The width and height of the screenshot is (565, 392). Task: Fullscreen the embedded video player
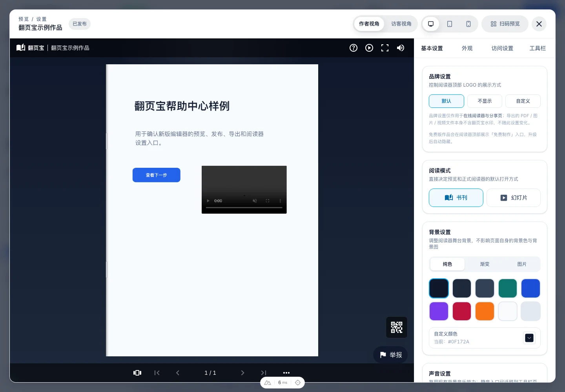pos(268,201)
